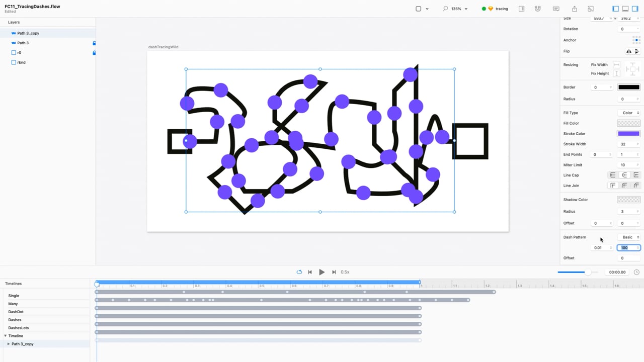Toggle the loop playback icon
This screenshot has height=362, width=644.
[x=299, y=272]
